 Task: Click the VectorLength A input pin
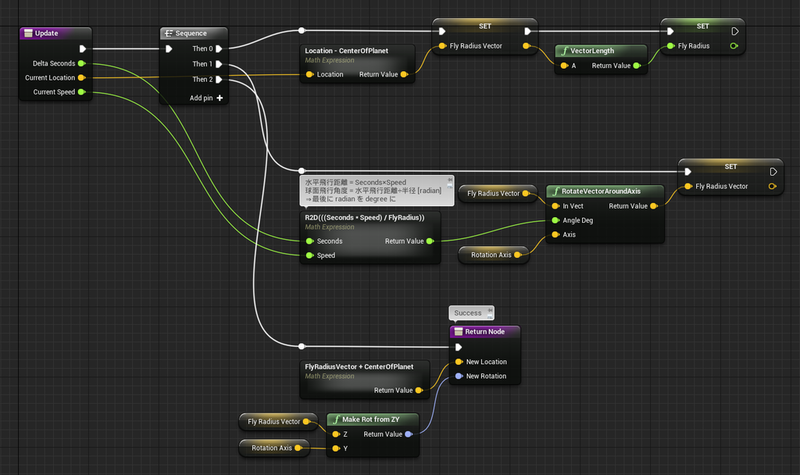[x=564, y=66]
